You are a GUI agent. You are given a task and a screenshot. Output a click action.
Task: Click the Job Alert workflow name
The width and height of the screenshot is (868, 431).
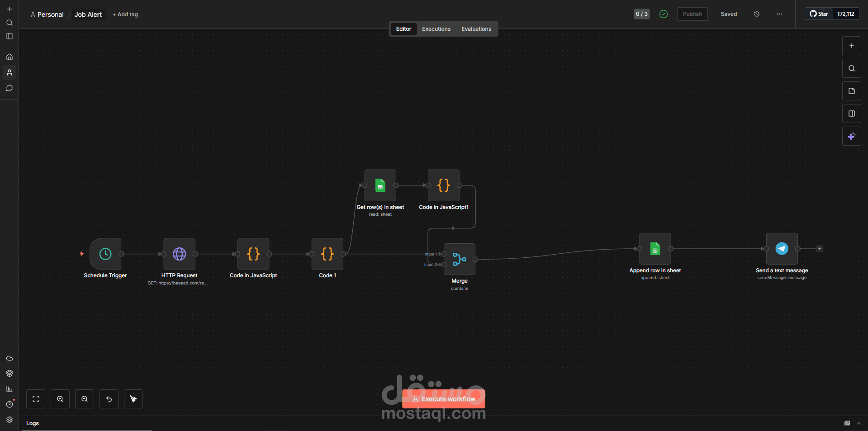point(88,14)
